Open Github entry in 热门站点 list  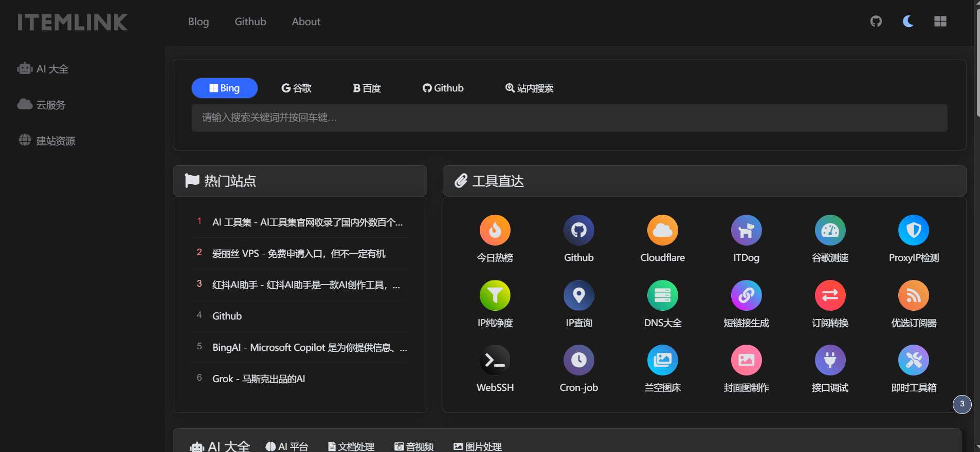point(227,316)
